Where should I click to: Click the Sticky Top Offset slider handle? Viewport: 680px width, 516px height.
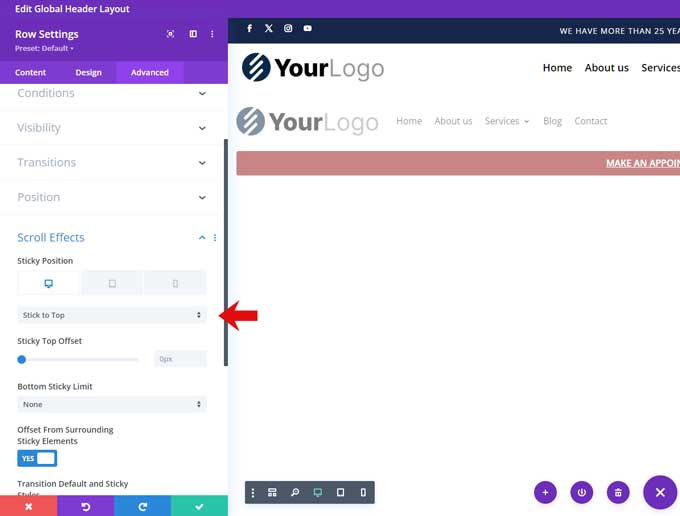point(22,359)
